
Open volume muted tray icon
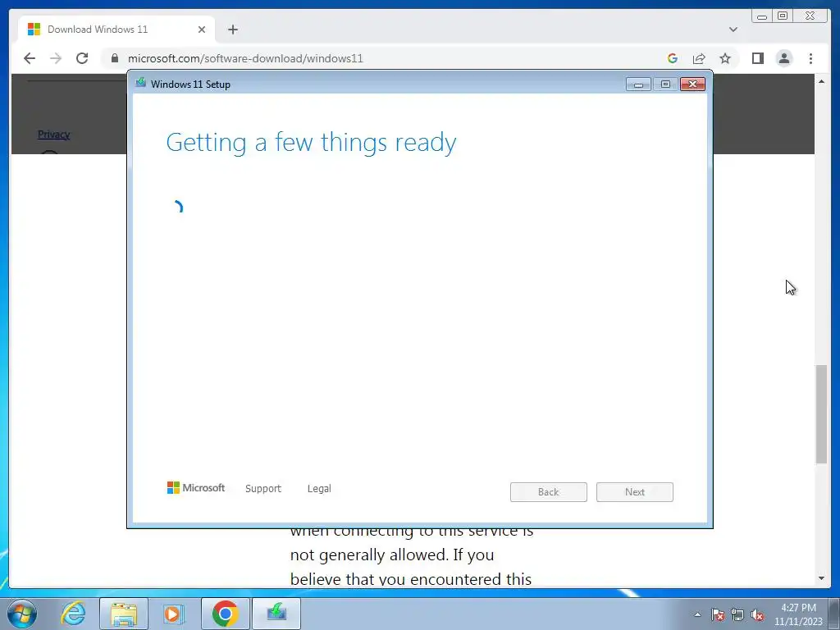(x=757, y=614)
